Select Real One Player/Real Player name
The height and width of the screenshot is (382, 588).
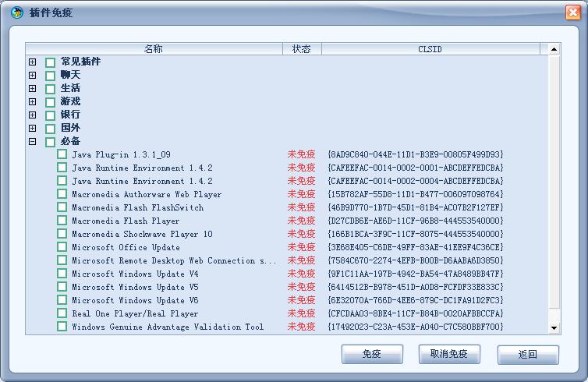(135, 313)
